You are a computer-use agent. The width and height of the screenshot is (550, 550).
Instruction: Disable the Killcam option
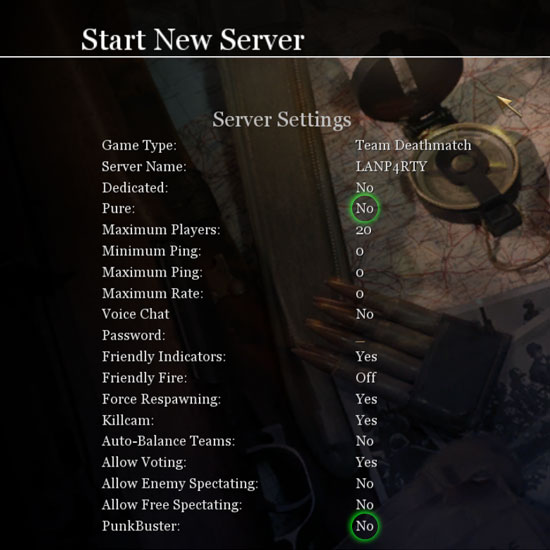click(x=366, y=420)
